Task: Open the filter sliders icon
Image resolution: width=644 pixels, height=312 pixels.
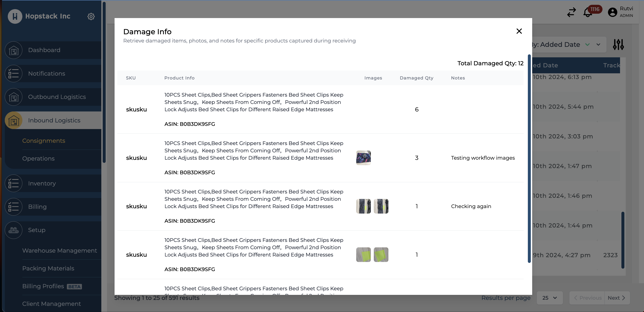Action: coord(618,45)
